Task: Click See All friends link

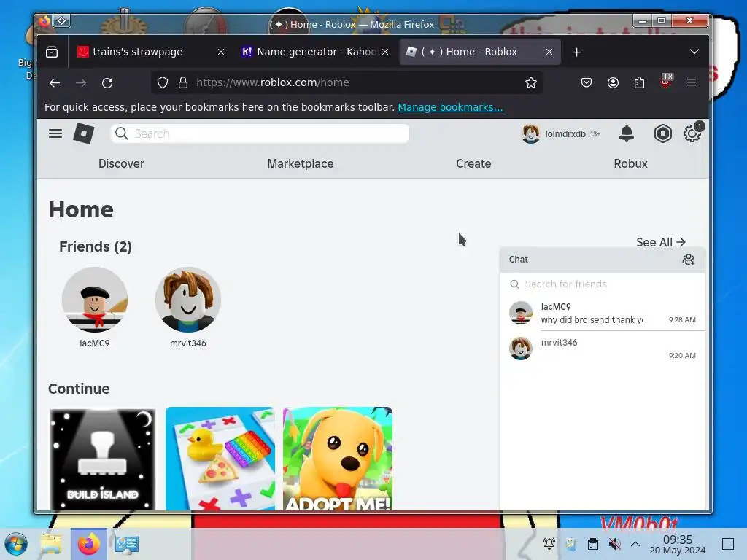Action: tap(661, 242)
